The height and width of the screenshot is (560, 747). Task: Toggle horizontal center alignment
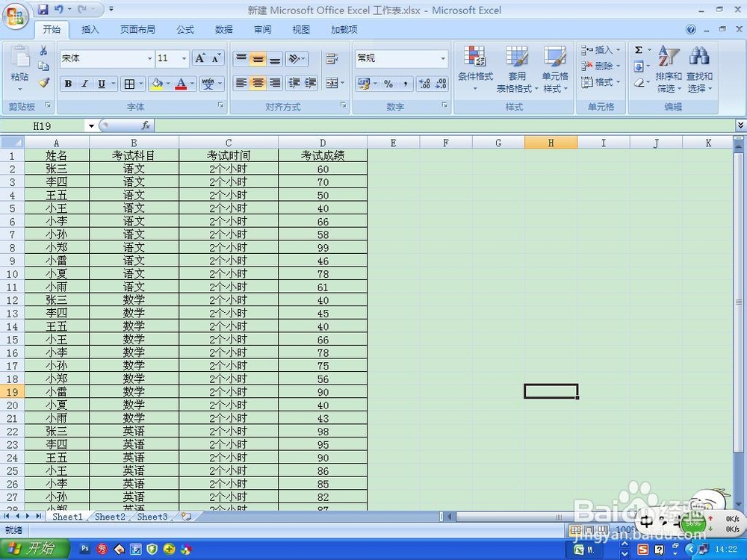tap(258, 84)
